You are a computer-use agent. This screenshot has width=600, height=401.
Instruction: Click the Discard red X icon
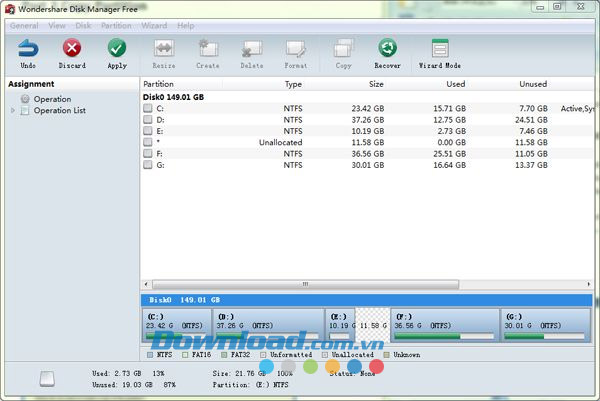(72, 49)
